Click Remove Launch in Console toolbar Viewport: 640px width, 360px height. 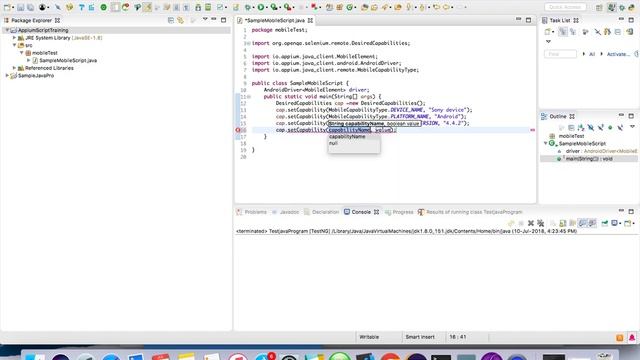tap(531, 223)
